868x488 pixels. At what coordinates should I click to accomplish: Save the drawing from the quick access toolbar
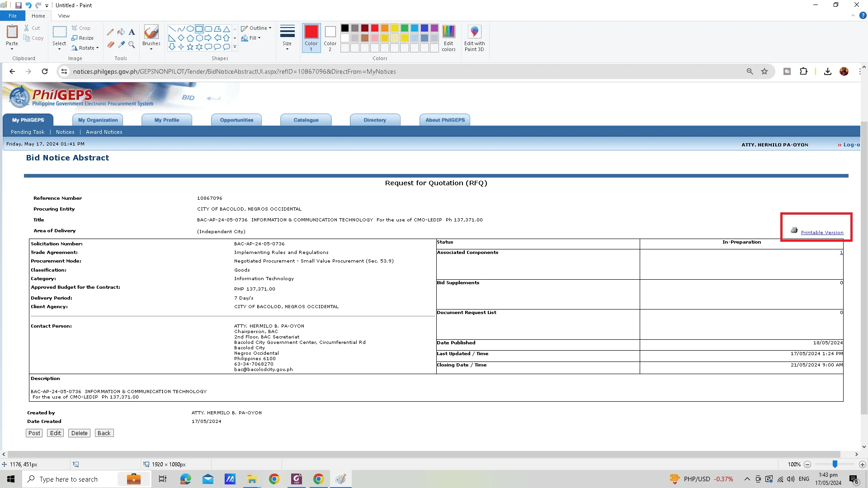[19, 5]
